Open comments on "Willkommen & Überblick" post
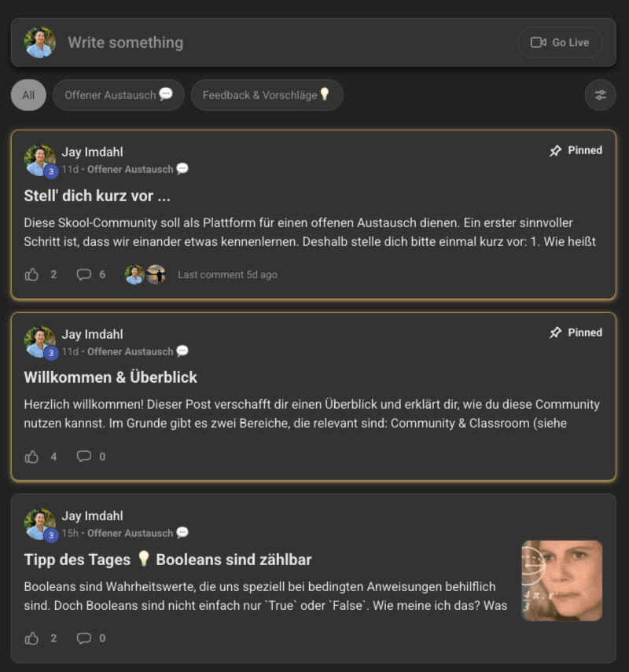The image size is (629, 672). (84, 457)
